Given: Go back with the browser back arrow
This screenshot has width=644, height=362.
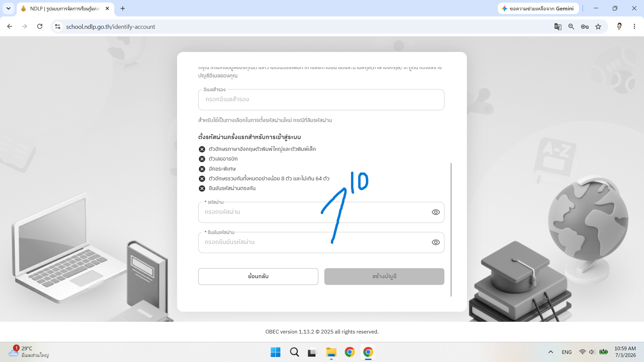Looking at the screenshot, I should click(x=9, y=26).
